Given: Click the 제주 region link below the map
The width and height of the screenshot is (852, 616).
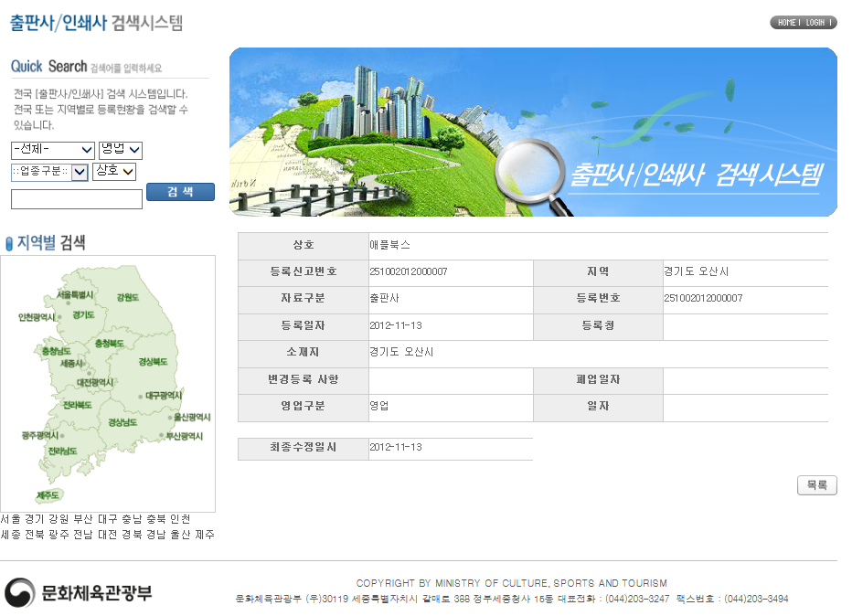Looking at the screenshot, I should click(205, 535).
